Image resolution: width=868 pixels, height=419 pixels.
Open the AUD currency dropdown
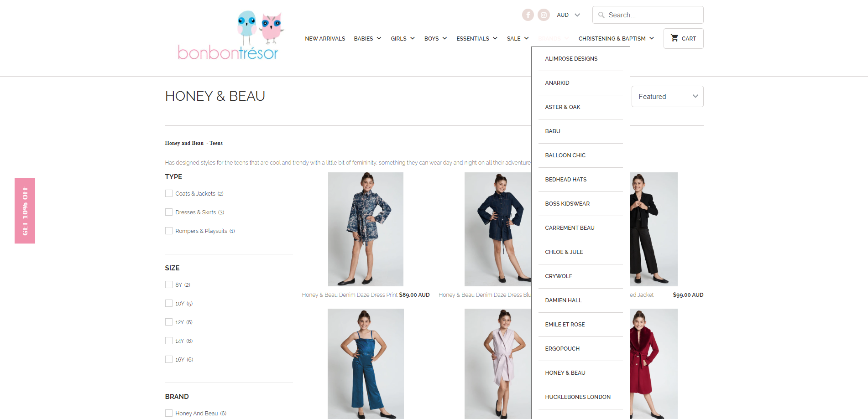pos(568,15)
